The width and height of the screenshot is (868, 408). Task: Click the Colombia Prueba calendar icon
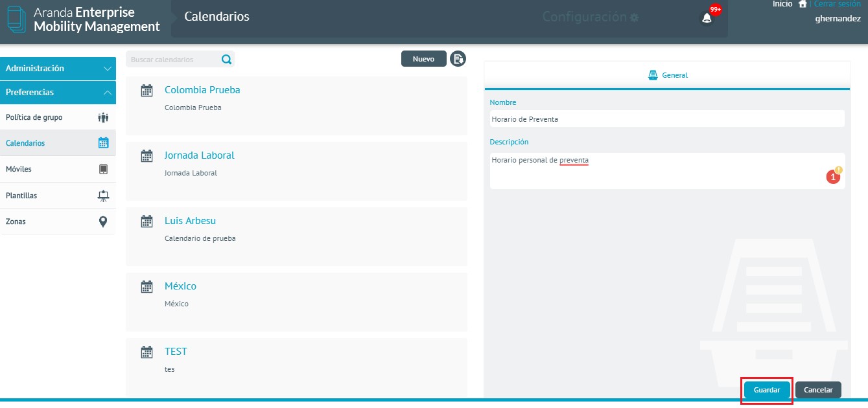[x=147, y=91]
